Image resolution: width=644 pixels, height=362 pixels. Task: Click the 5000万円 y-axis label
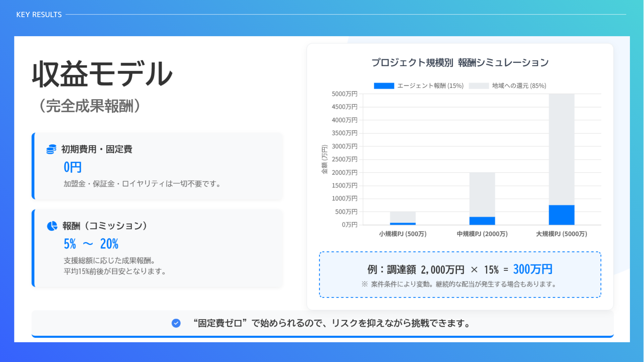(344, 94)
